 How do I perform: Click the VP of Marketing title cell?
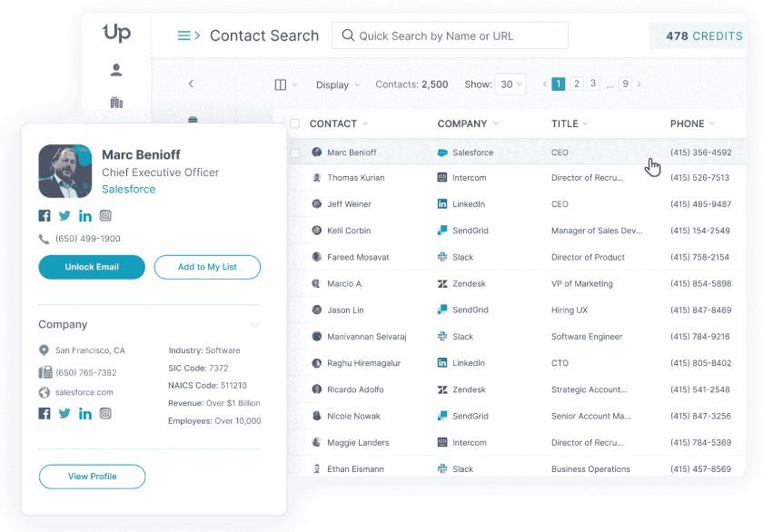point(582,283)
